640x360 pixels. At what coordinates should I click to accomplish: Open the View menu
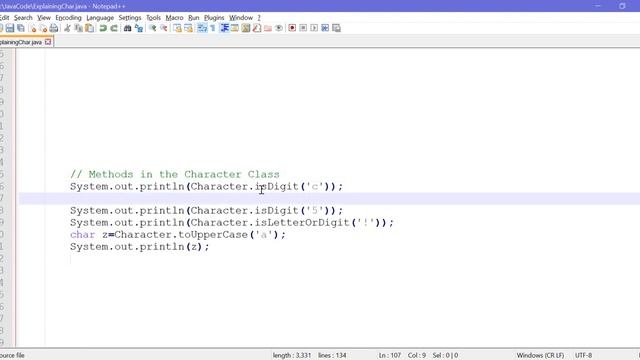point(44,18)
